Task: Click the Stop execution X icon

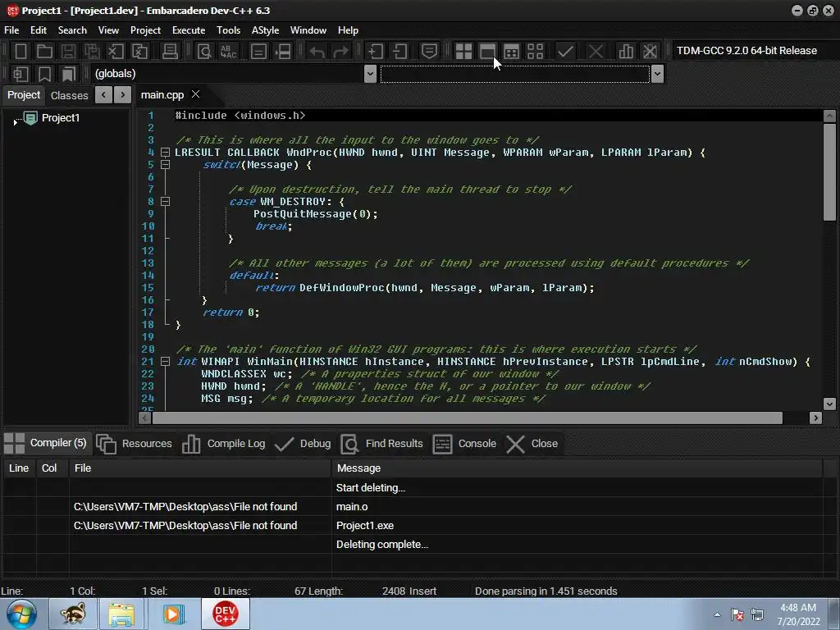Action: [x=596, y=52]
